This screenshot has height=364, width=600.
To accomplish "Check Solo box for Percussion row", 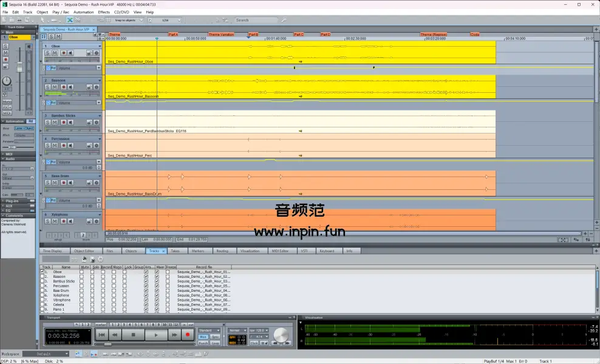I will tap(92, 286).
